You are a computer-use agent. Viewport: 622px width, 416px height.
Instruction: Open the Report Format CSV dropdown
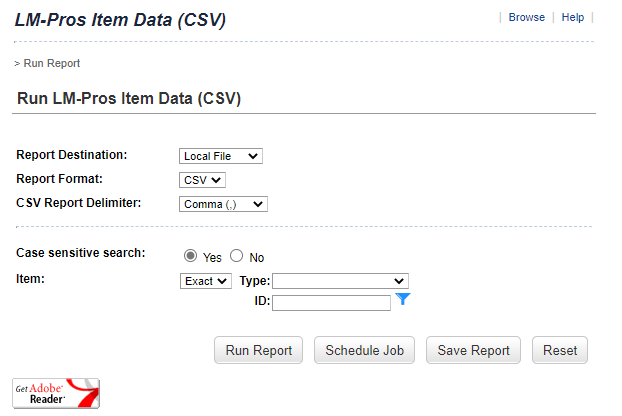pos(203,180)
